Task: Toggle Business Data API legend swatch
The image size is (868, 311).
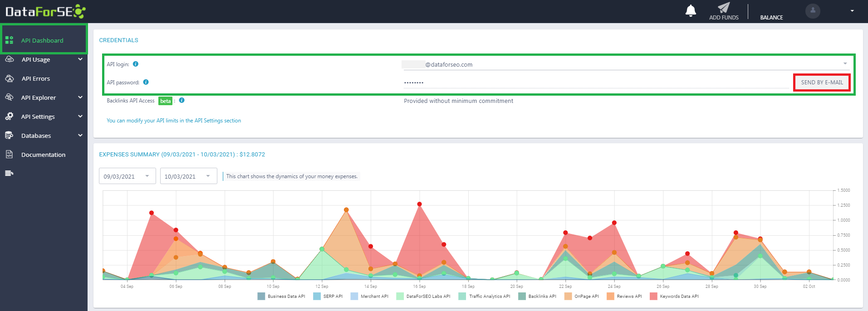Action: pos(261,296)
